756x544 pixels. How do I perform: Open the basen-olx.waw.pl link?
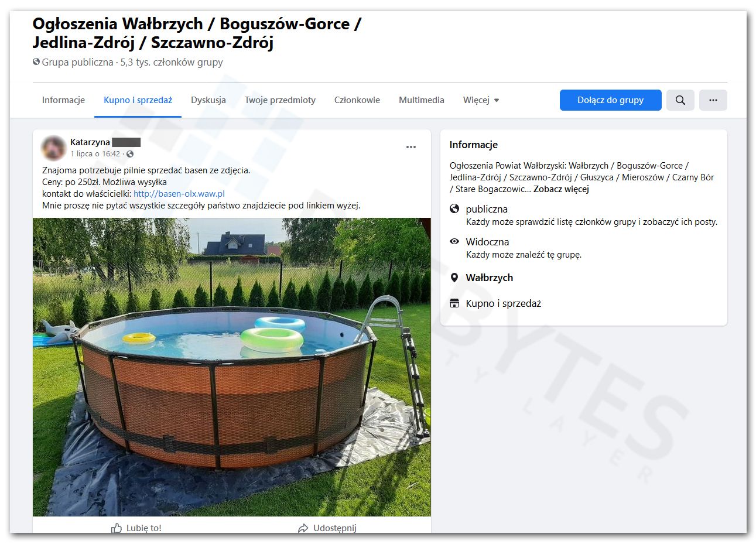click(179, 194)
